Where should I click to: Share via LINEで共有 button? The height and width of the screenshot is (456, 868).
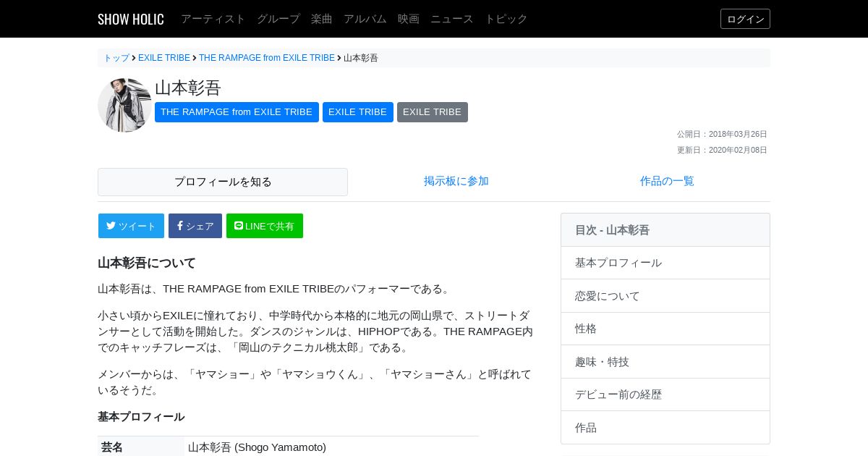click(265, 226)
